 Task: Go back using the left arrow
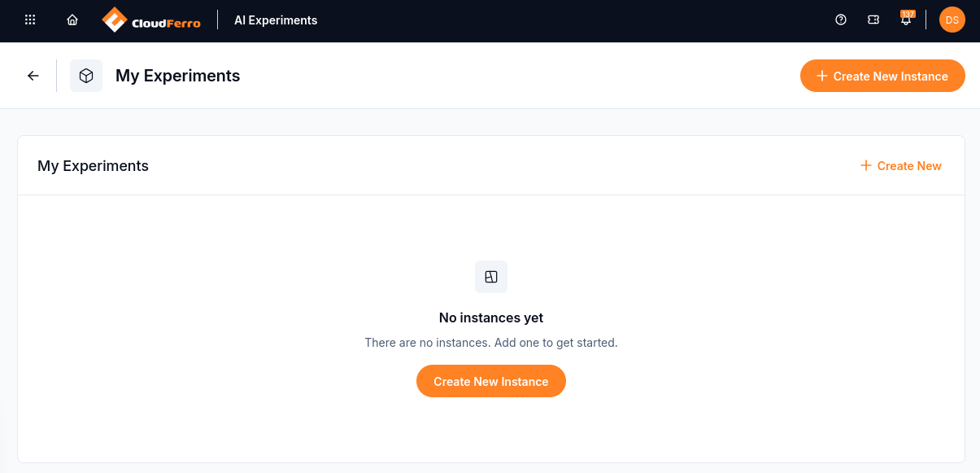click(x=33, y=76)
